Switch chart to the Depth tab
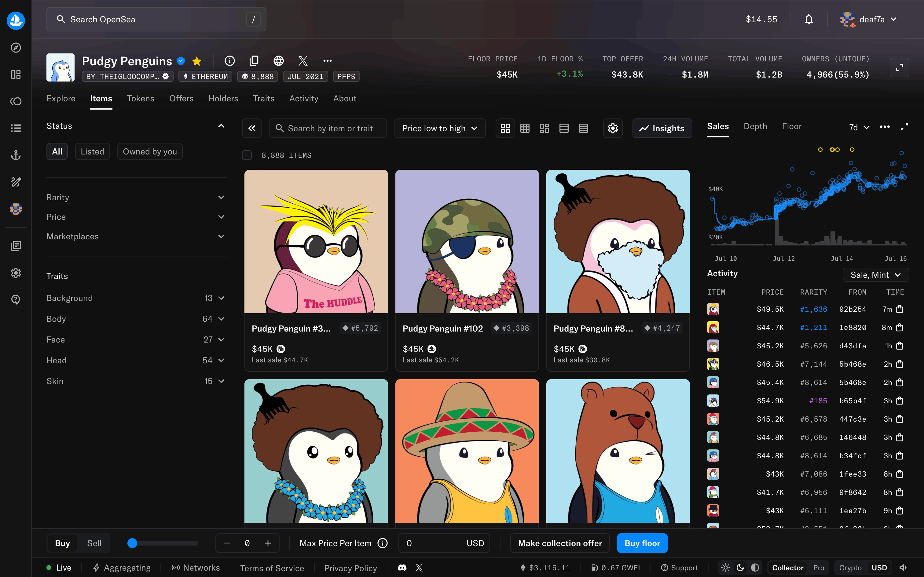Screen dimensions: 924x577 (x=755, y=126)
